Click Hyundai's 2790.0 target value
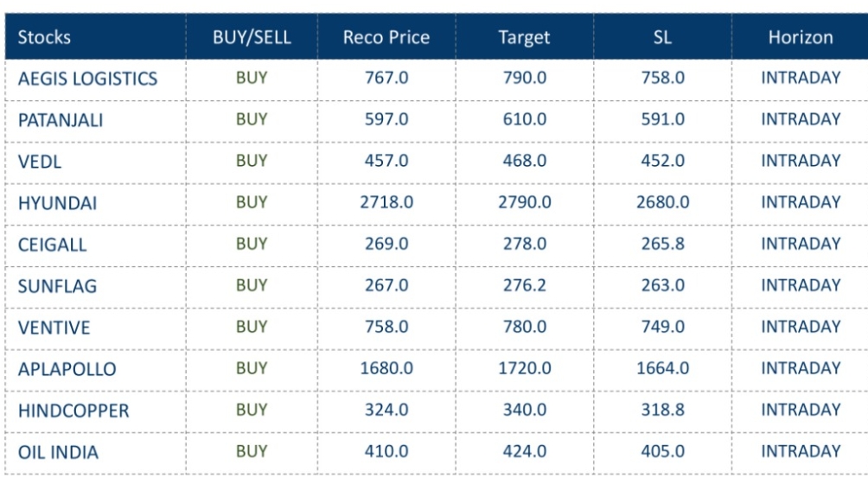 tap(526, 203)
